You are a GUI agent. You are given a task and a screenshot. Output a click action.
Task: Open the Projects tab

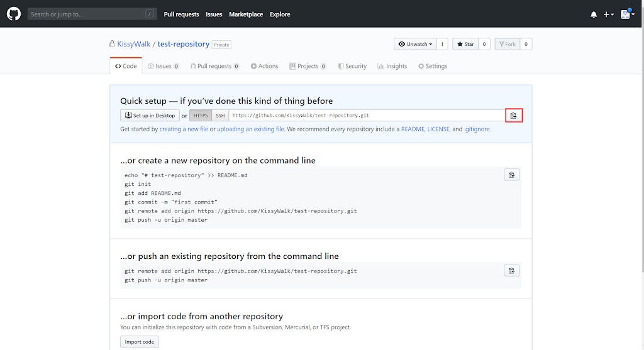coord(308,66)
